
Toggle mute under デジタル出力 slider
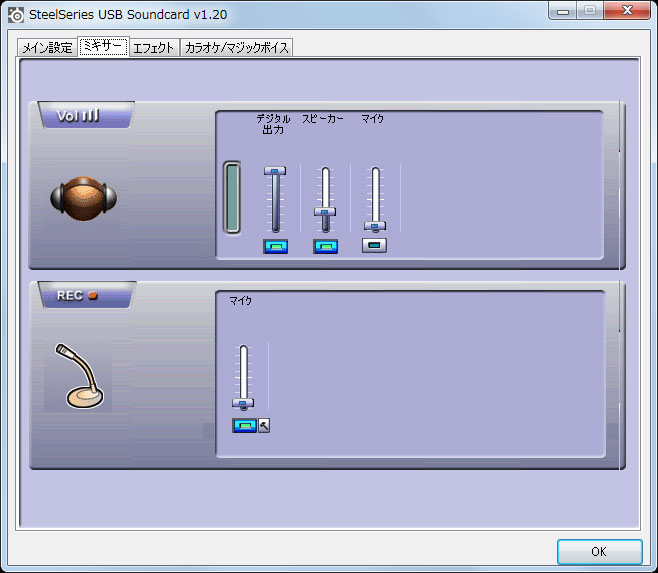coord(275,246)
